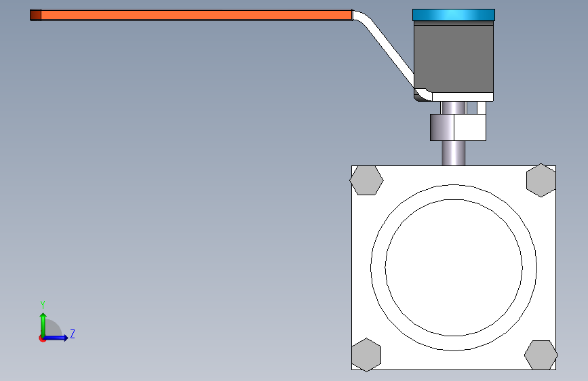This screenshot has height=381, width=588.
Task: Click the red origin dot of triad
Action: tap(41, 339)
